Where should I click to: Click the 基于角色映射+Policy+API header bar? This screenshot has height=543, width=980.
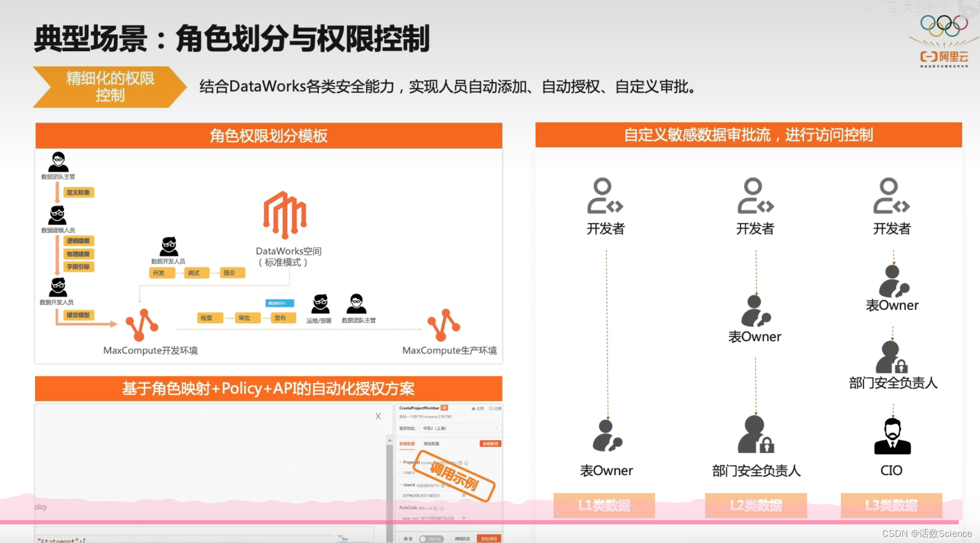click(x=269, y=388)
